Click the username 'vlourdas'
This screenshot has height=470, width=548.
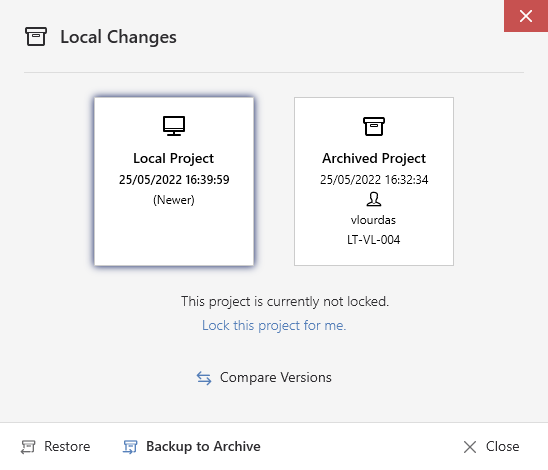[373, 220]
